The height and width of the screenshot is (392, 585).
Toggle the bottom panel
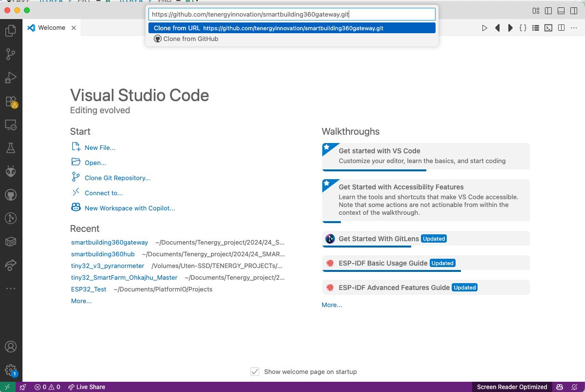tap(561, 11)
